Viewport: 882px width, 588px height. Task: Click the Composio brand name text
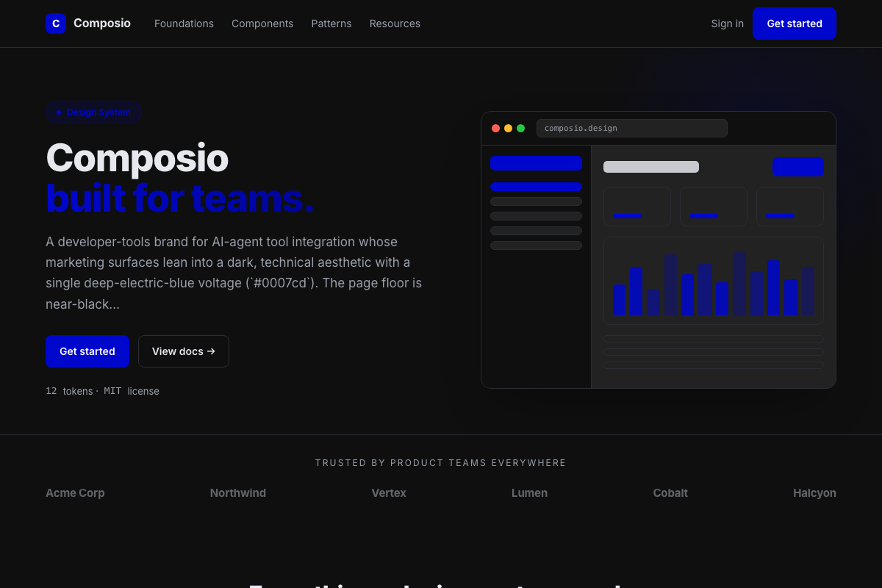pos(102,24)
